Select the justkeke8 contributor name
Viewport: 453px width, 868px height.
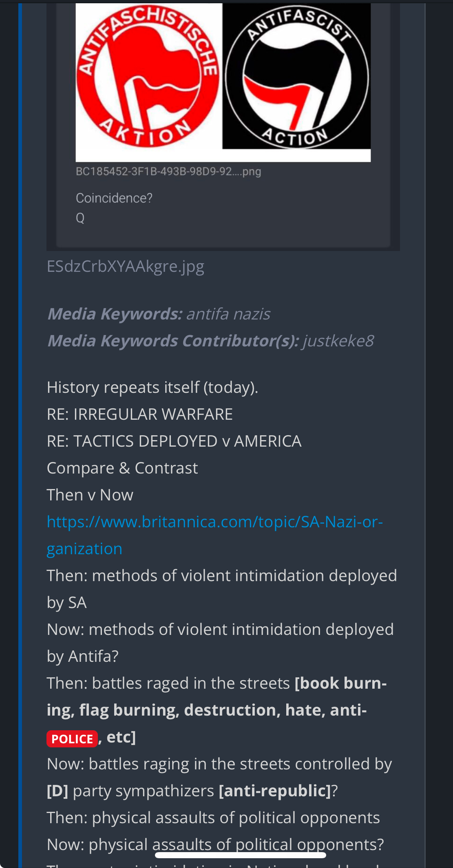[338, 341]
